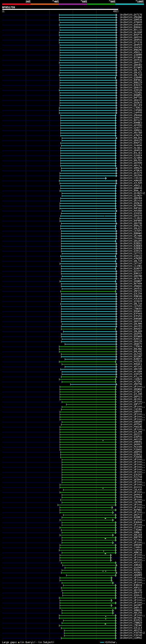This screenshot has height=644, width=146.
Task: Select the UniRef100_A1IW11 entry
Action: (x=131, y=148)
